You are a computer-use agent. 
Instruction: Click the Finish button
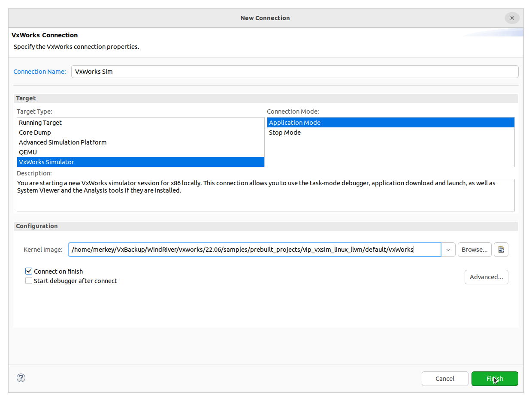(495, 379)
